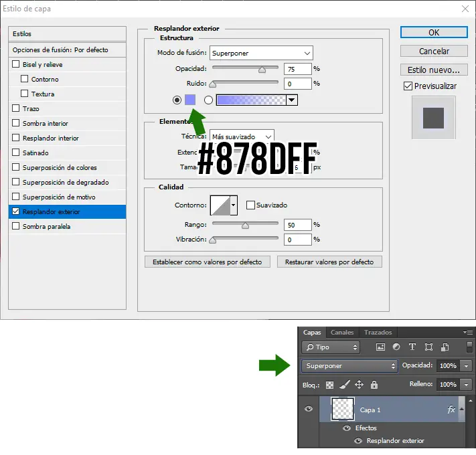Enable the Contorno checkbox
The image size is (476, 455).
[24, 78]
